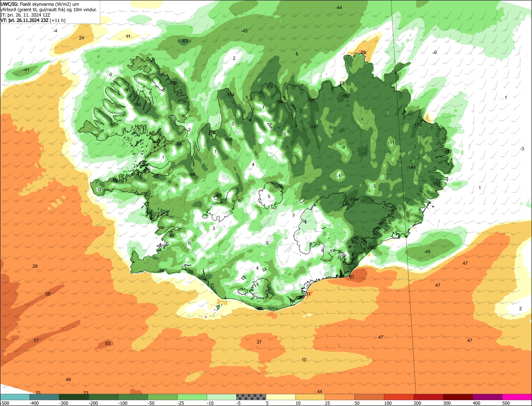Click the '-144' value in east Iceland

point(411,167)
